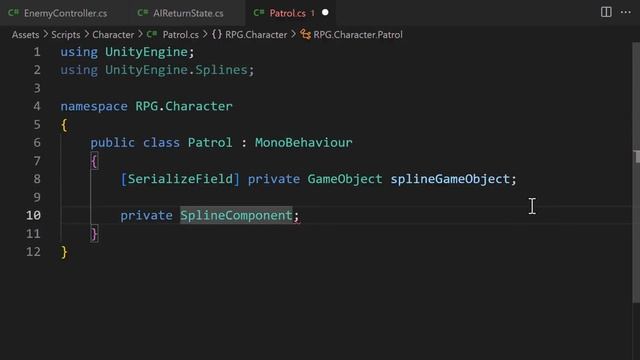Click the opening brace on line 7
640x360 pixels.
pos(94,161)
